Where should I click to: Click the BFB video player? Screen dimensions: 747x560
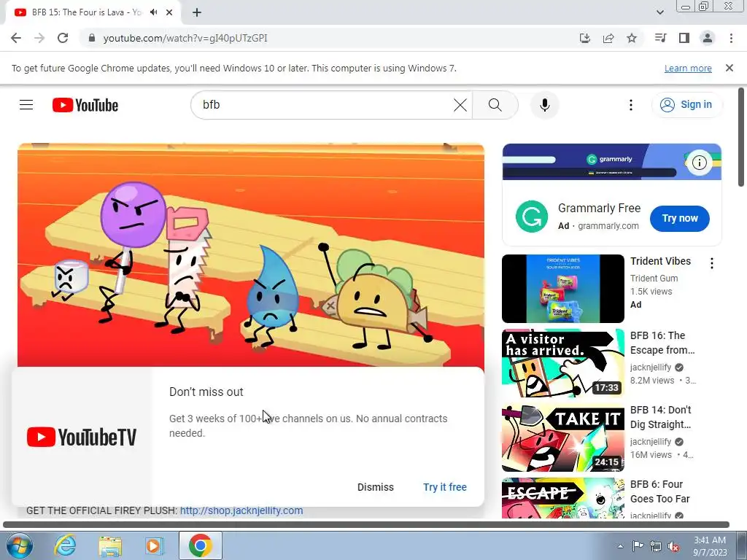click(251, 254)
